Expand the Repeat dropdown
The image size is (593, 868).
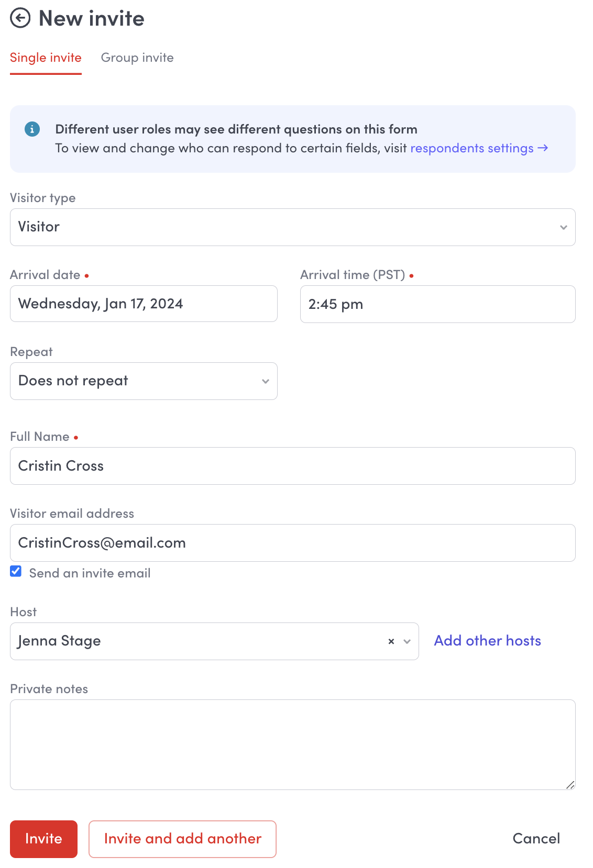[144, 381]
